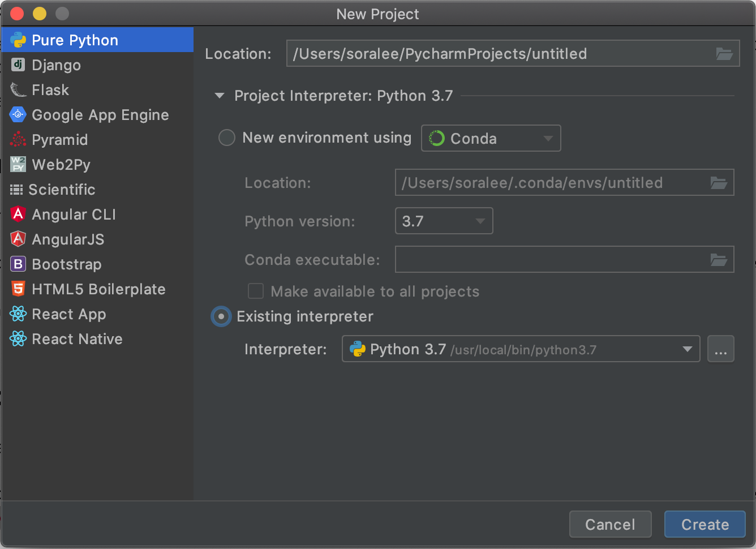Click the Angular CLI shield icon
This screenshot has width=756, height=549.
(18, 214)
